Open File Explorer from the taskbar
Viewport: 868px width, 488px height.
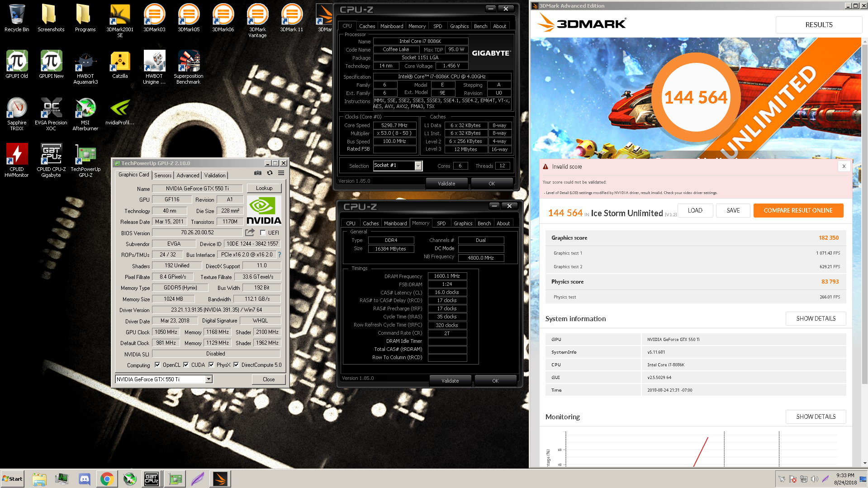(39, 479)
